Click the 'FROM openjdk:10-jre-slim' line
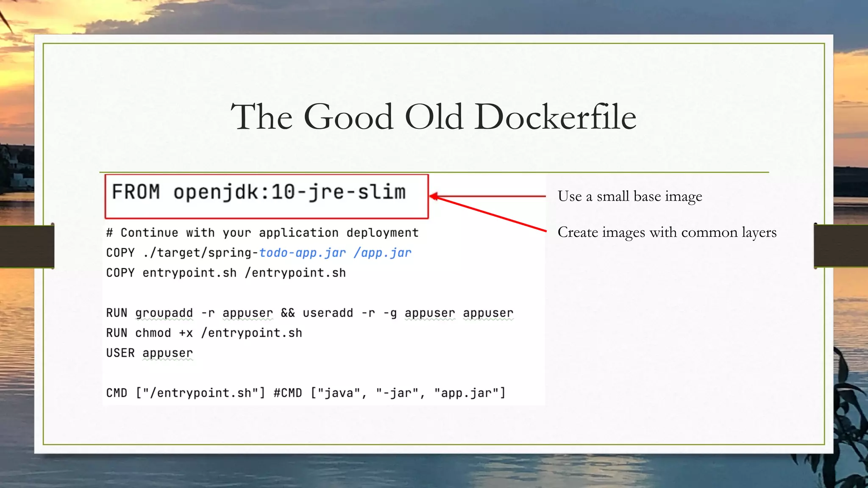Screen dimensions: 868x488 (259, 192)
